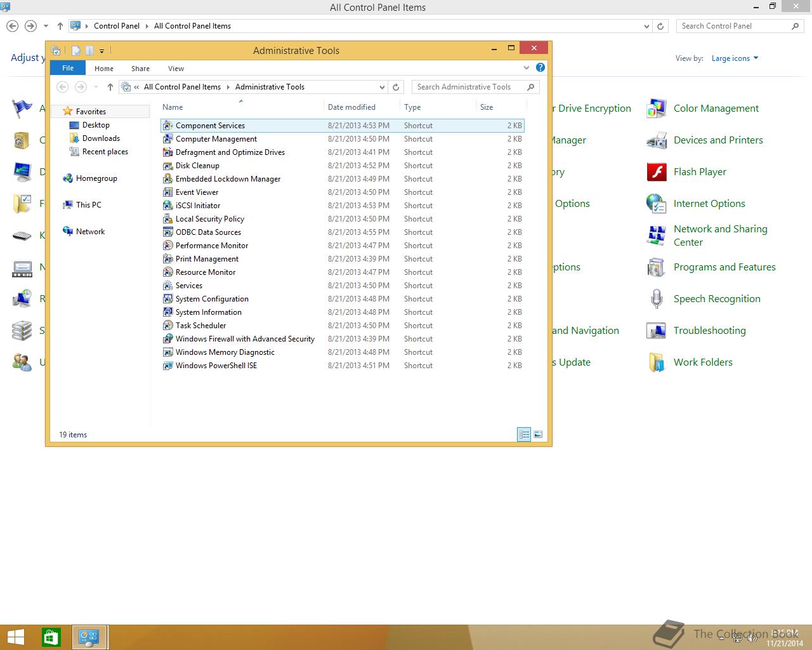The width and height of the screenshot is (812, 650).
Task: Select the ODBC Data Sources icon
Action: click(x=167, y=232)
